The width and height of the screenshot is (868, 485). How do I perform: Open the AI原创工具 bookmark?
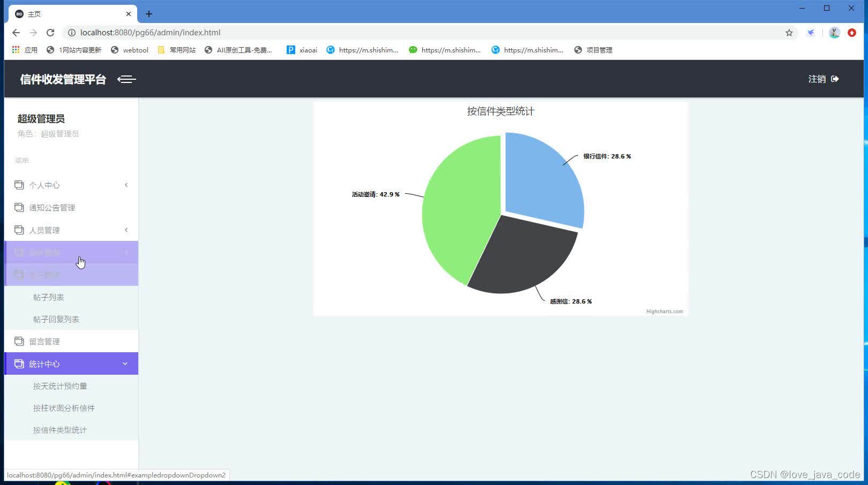point(238,50)
